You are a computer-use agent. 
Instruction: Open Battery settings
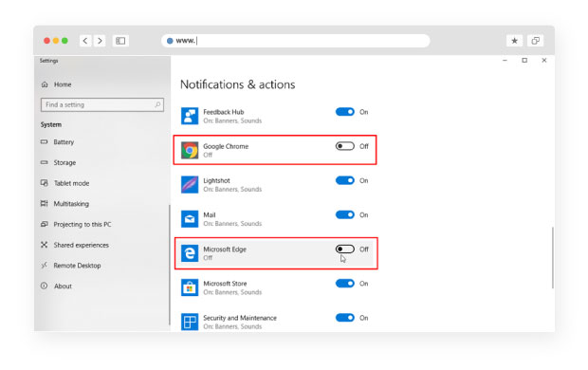pos(64,142)
